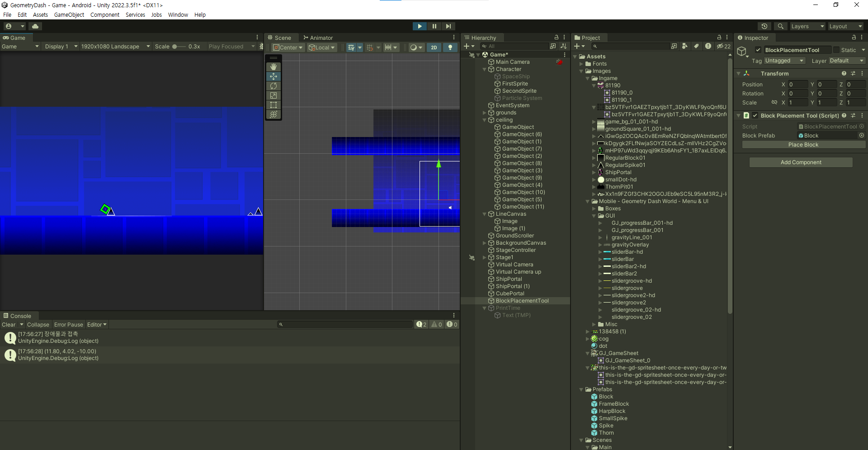Switch to the Scene tab

[280, 38]
